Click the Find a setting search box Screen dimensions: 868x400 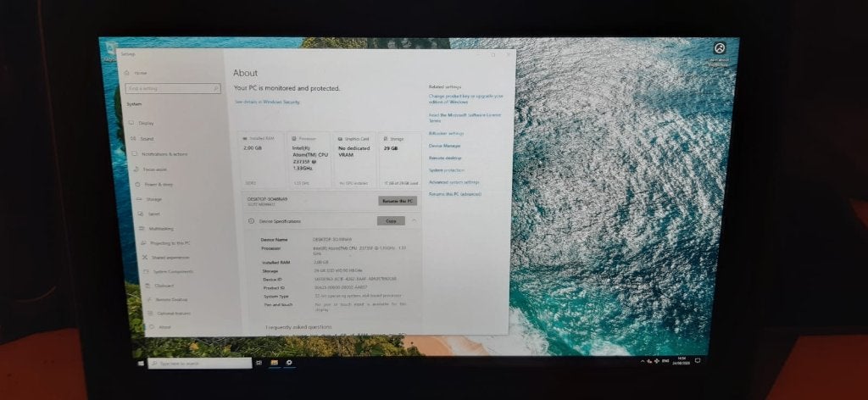tap(173, 88)
